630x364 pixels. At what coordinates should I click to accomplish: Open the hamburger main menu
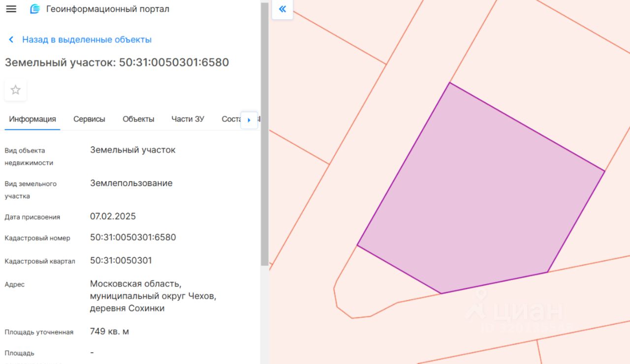11,9
